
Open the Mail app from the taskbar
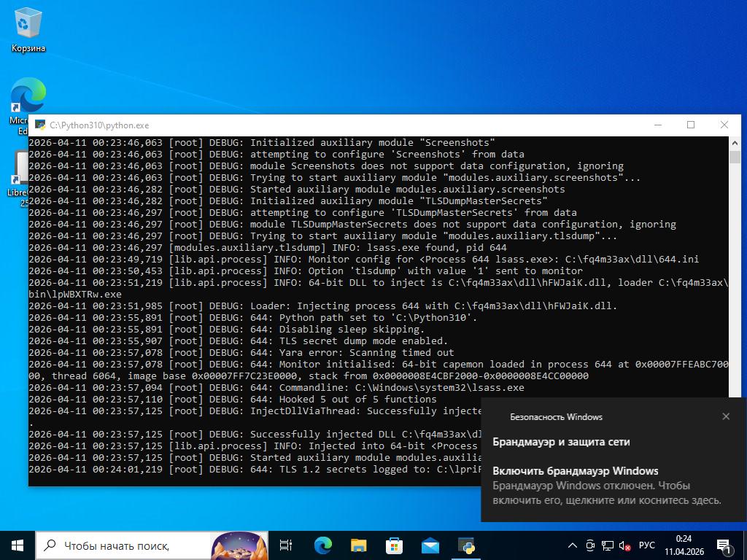[x=430, y=545]
